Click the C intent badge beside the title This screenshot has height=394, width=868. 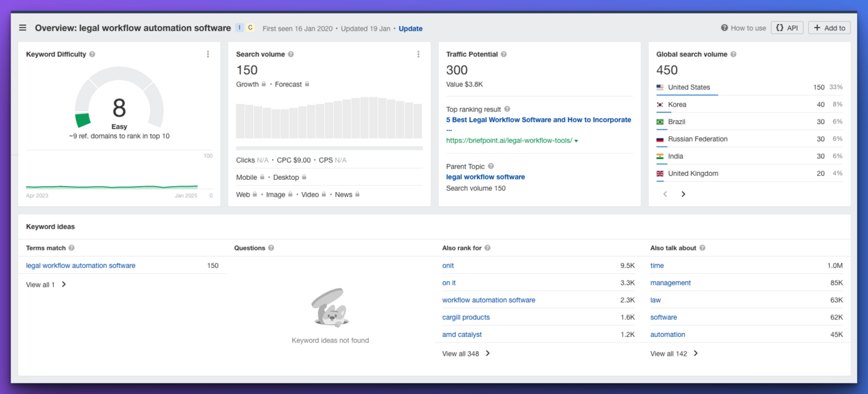(x=250, y=28)
